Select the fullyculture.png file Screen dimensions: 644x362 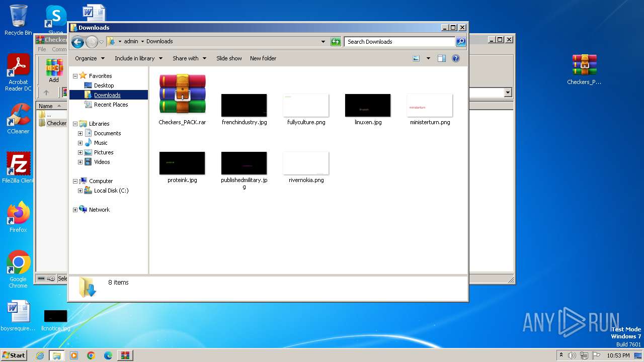(x=306, y=105)
